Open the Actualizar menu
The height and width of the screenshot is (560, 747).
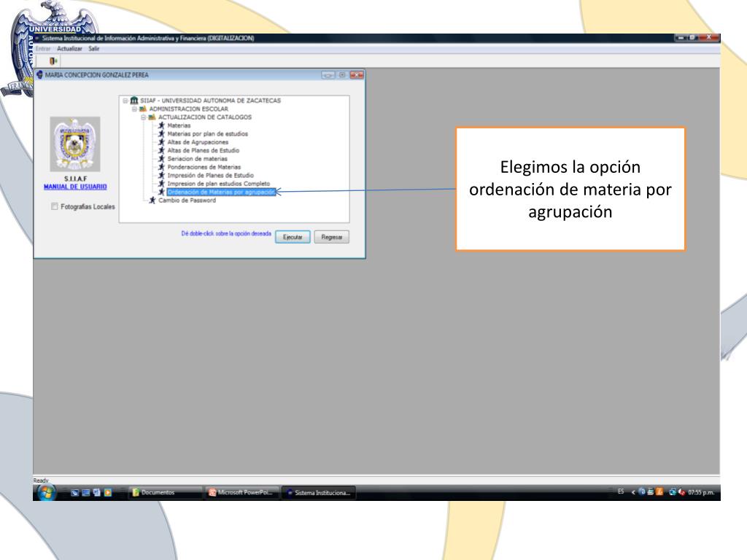[69, 48]
